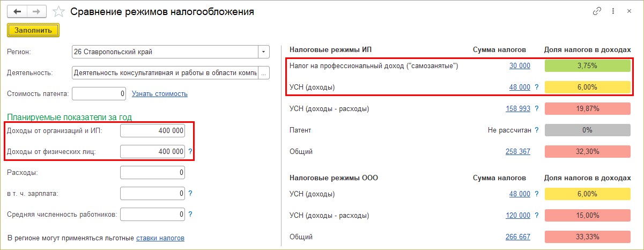Open the ставки налогов link
The image size is (644, 250).
pos(160,238)
